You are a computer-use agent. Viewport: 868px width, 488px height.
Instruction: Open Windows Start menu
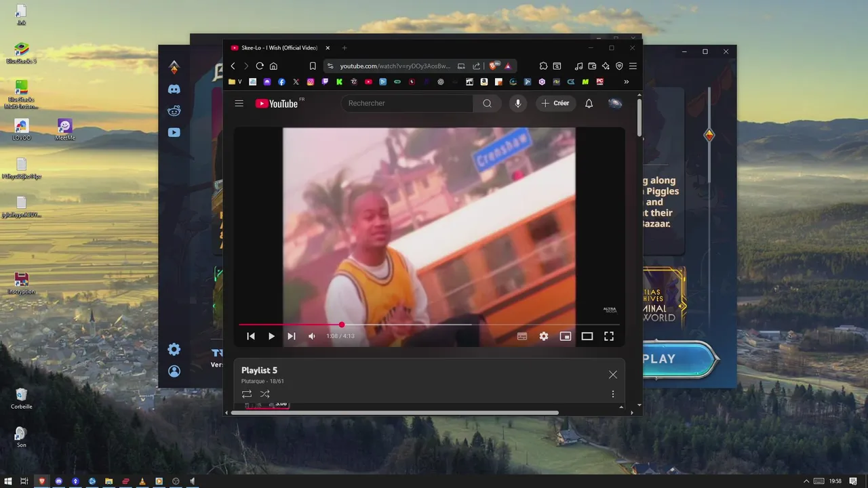coord(8,481)
